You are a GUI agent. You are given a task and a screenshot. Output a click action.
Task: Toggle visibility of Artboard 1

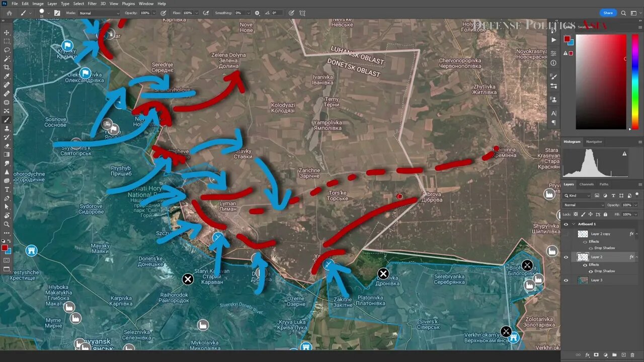[x=566, y=224]
